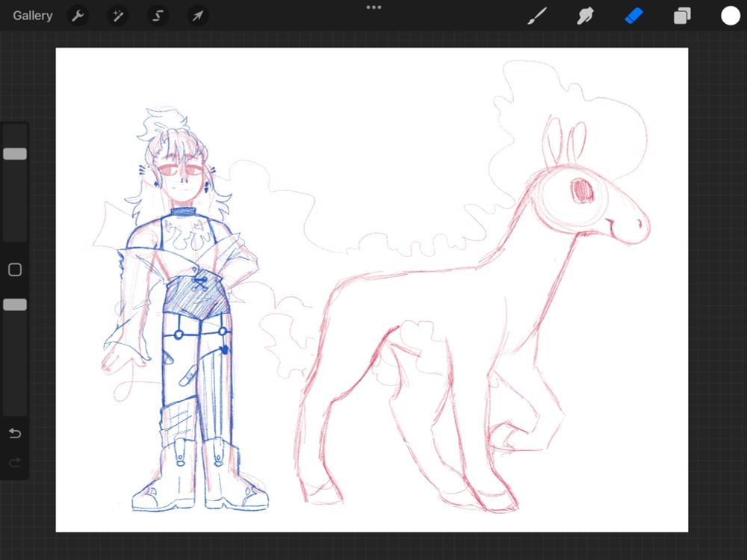This screenshot has width=747, height=560.
Task: Select the Smudge tool
Action: tap(586, 16)
